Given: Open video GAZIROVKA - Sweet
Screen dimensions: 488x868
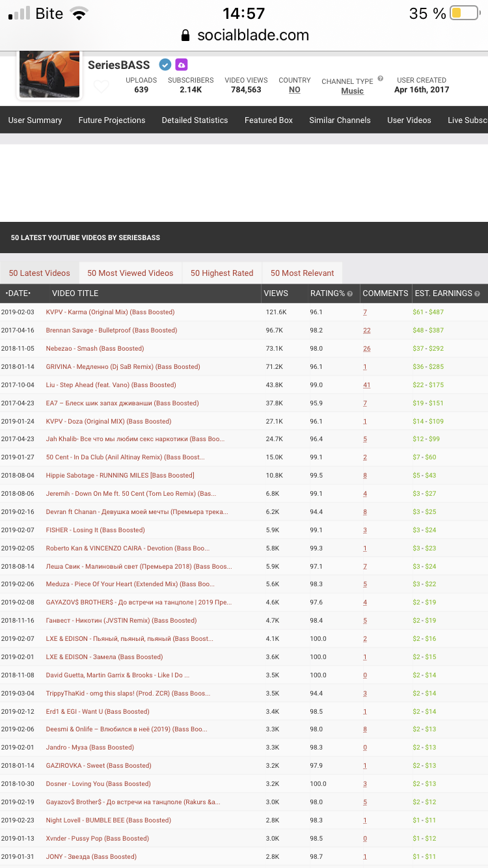Looking at the screenshot, I should tap(99, 766).
